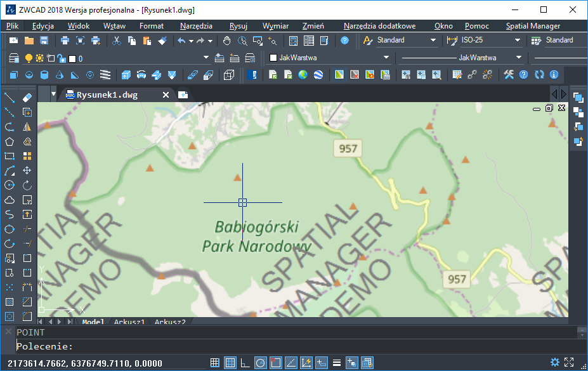Select the Polygon tool
The height and width of the screenshot is (371, 588).
pyautogui.click(x=10, y=141)
